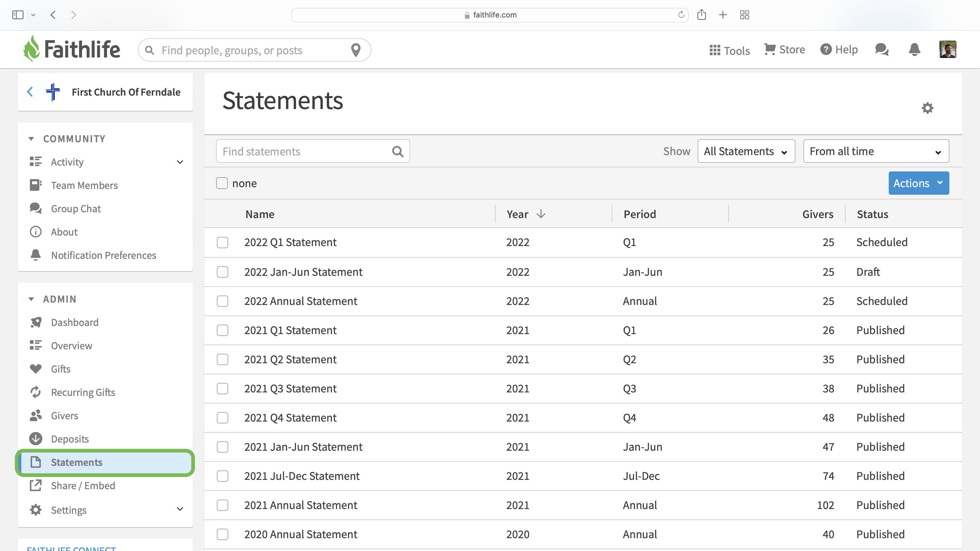Open a new Safari tab
The image size is (980, 551).
(x=723, y=15)
